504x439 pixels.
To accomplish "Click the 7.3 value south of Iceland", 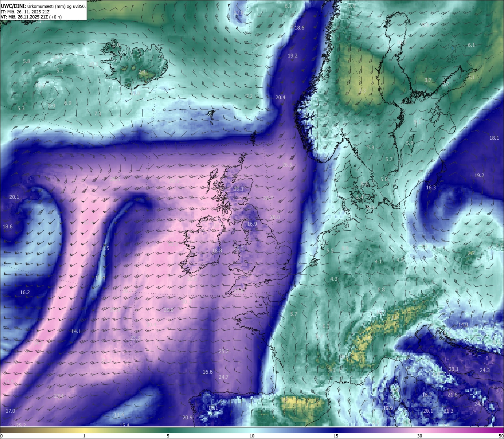I will click(x=98, y=113).
